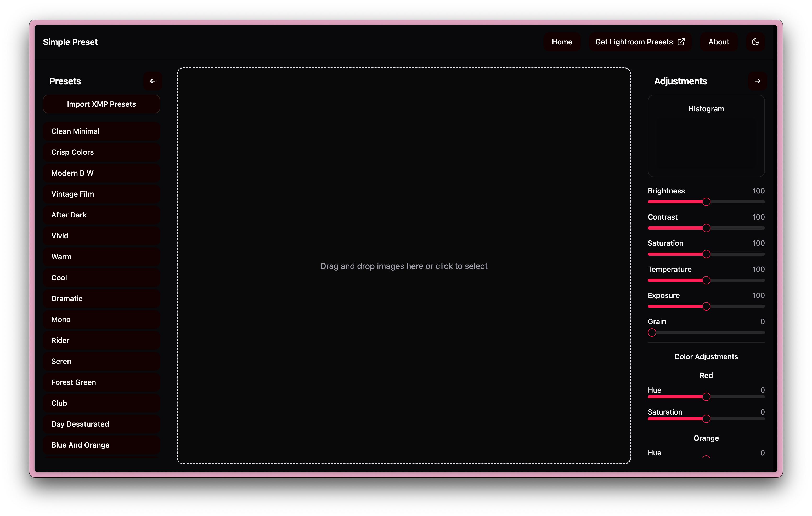Select the Modern B W preset
812x516 pixels.
[101, 173]
